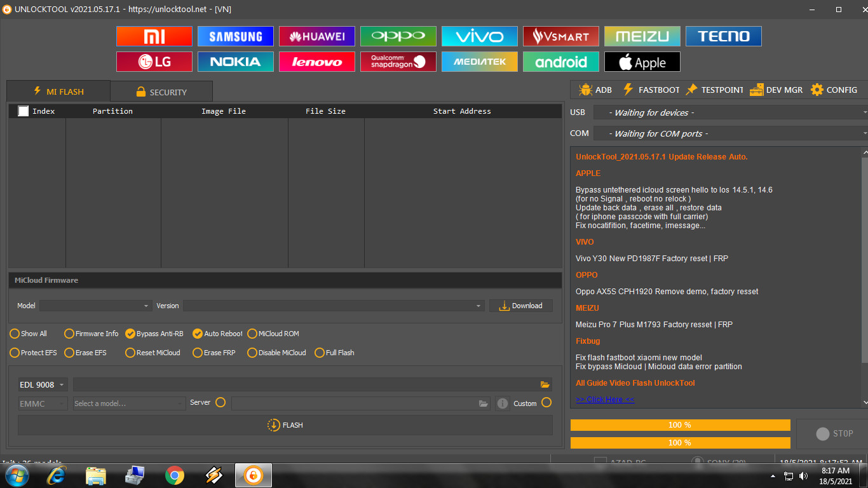Select the Meizu brand logo
This screenshot has height=488, width=868.
click(x=642, y=36)
